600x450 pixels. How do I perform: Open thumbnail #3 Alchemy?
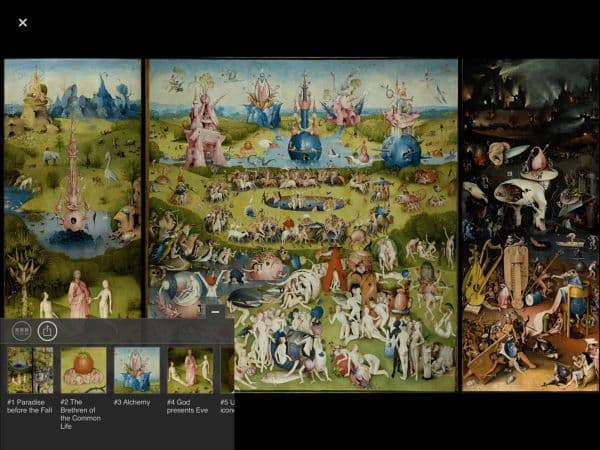tap(137, 370)
